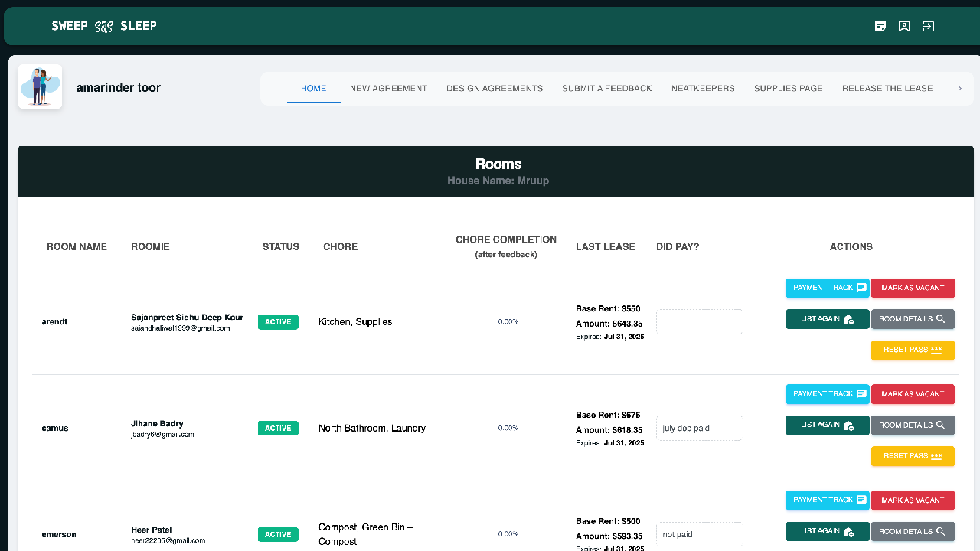
Task: Open the Release the Lease tab
Action: (887, 88)
